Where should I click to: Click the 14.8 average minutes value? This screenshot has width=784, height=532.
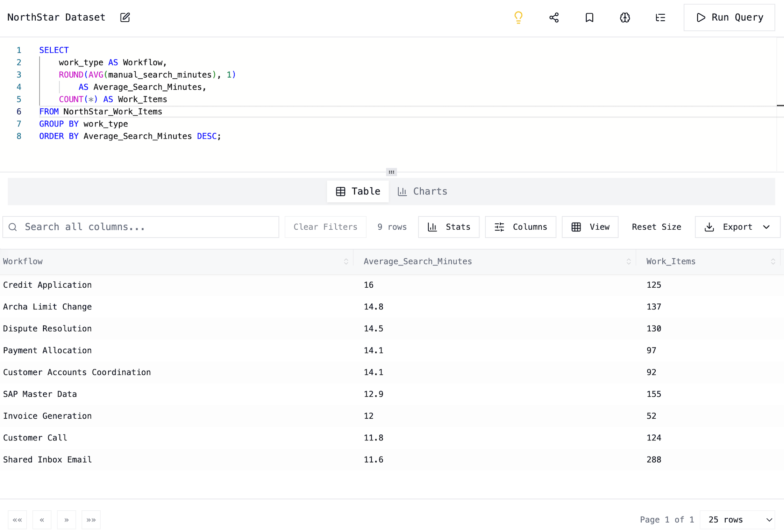[373, 307]
